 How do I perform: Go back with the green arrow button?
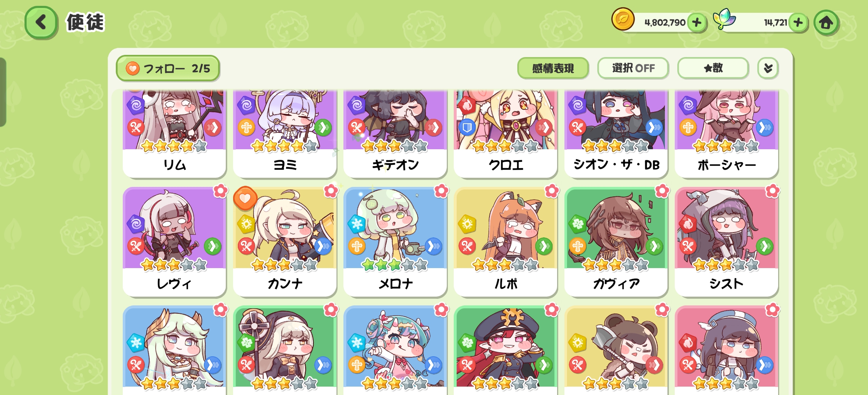tap(41, 23)
